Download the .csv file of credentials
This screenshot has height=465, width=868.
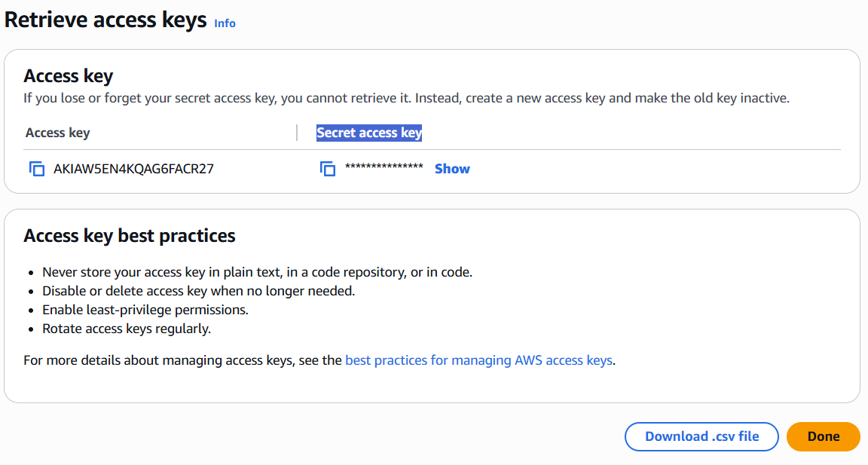[x=701, y=436]
